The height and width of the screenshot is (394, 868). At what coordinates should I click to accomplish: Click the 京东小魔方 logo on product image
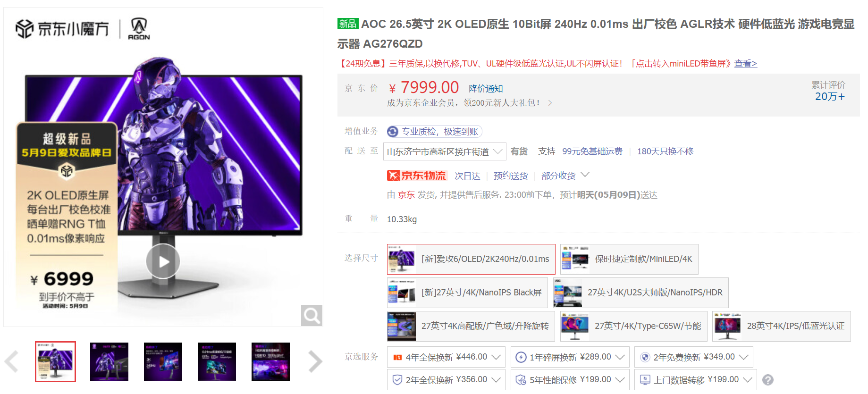62,29
